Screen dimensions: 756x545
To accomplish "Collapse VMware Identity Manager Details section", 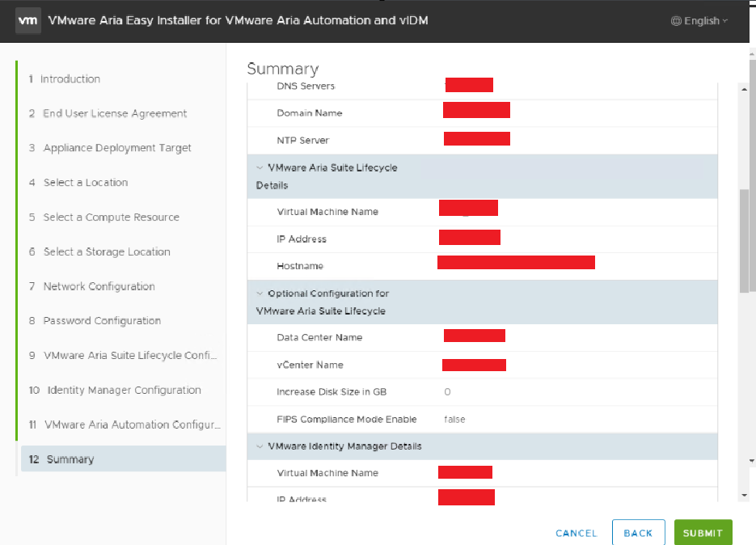I will click(260, 446).
